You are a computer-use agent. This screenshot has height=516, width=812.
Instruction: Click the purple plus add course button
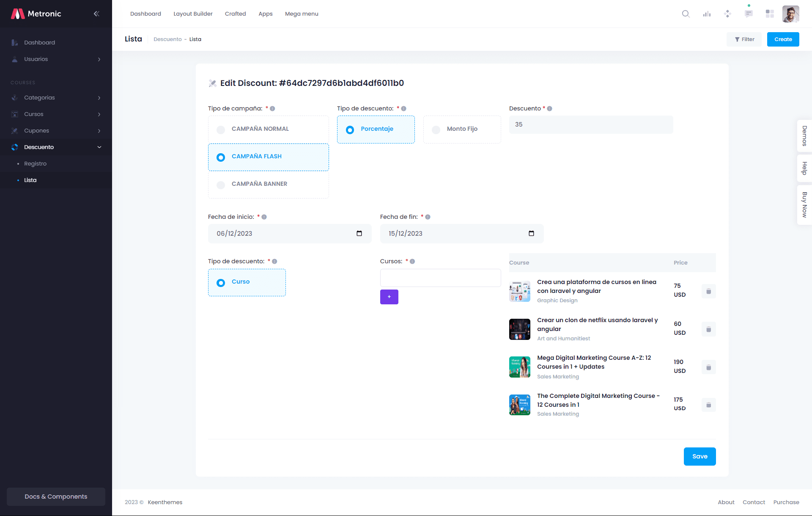tap(389, 297)
